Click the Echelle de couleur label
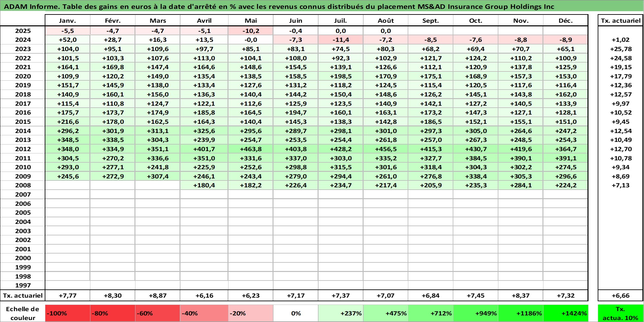644x322 pixels. click(x=23, y=313)
